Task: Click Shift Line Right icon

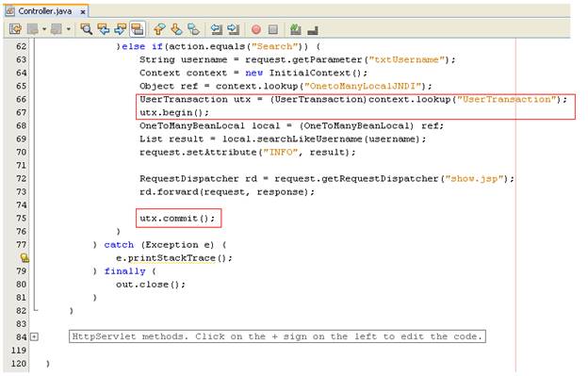Action: [x=234, y=29]
